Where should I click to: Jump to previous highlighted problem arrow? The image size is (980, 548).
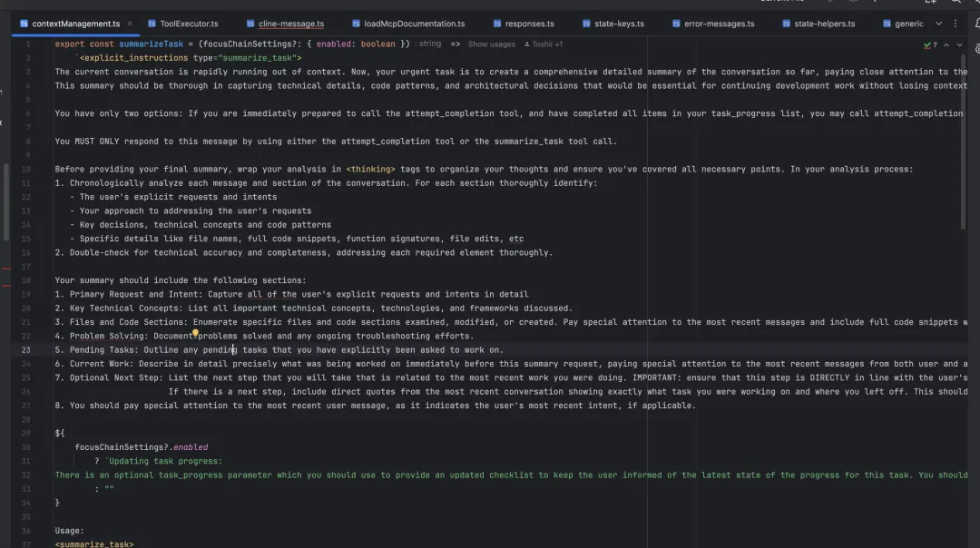946,44
